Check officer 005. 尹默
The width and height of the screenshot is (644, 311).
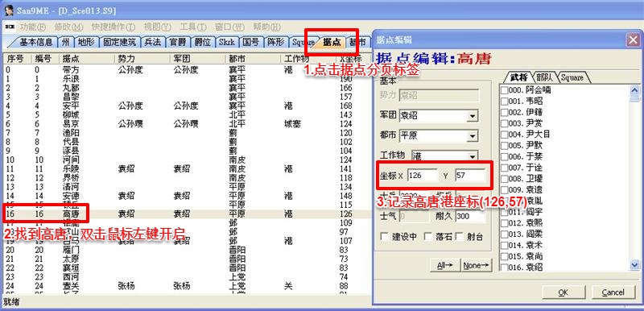pos(504,146)
